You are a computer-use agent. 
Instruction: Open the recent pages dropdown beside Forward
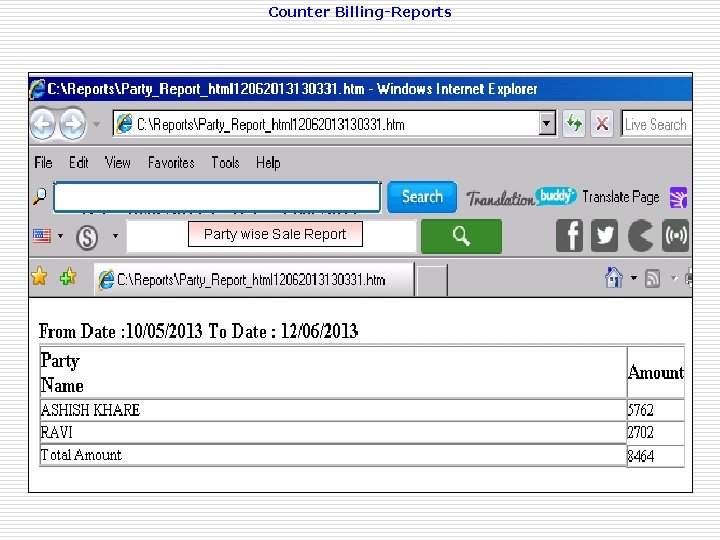96,124
